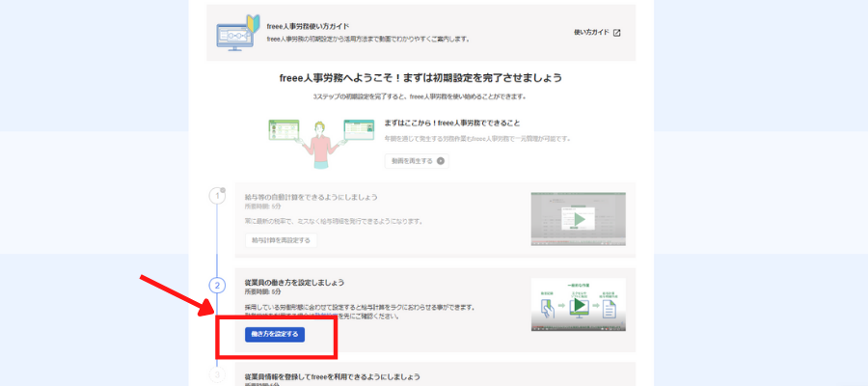Click the 働き方を設定する button
Image resolution: width=868 pixels, height=386 pixels.
pyautogui.click(x=275, y=334)
